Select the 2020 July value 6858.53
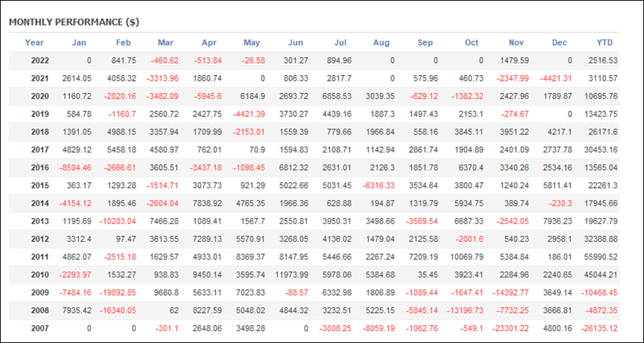Screen dimensions: 644x343 click(x=337, y=96)
